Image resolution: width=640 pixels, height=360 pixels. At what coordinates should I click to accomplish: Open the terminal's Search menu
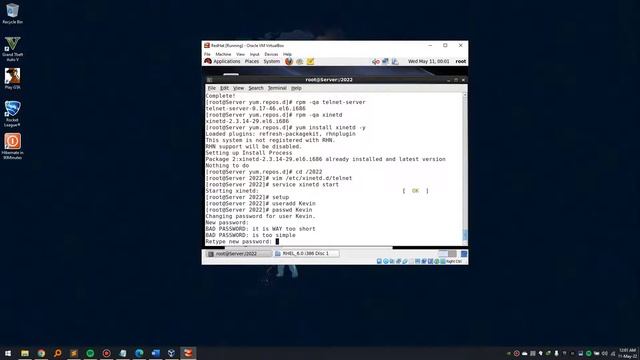256,88
